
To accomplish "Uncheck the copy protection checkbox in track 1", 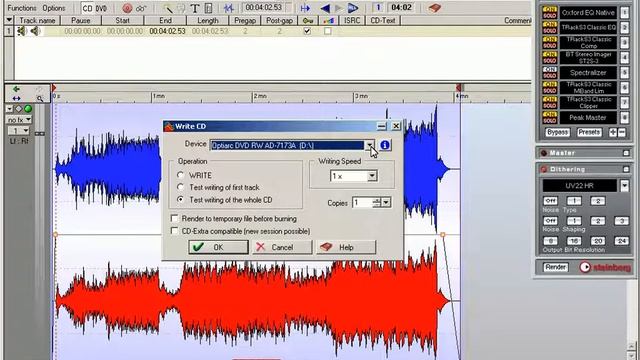I will 307,31.
